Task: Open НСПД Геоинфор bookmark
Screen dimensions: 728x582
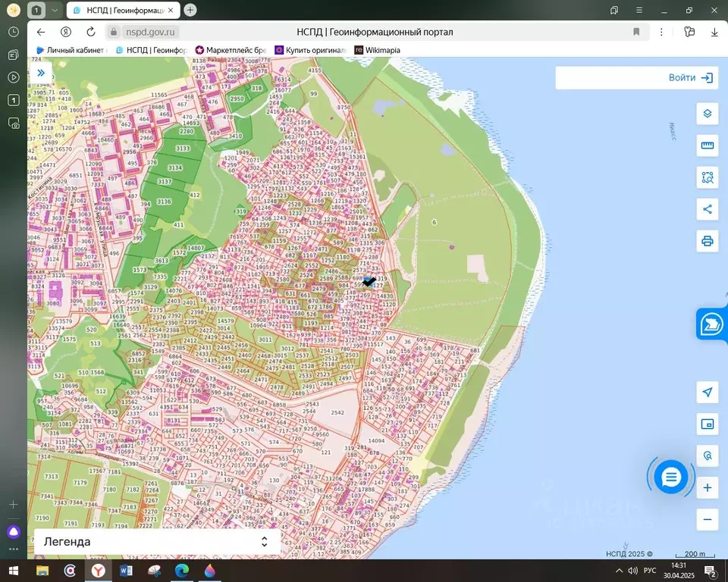Action: (x=152, y=50)
